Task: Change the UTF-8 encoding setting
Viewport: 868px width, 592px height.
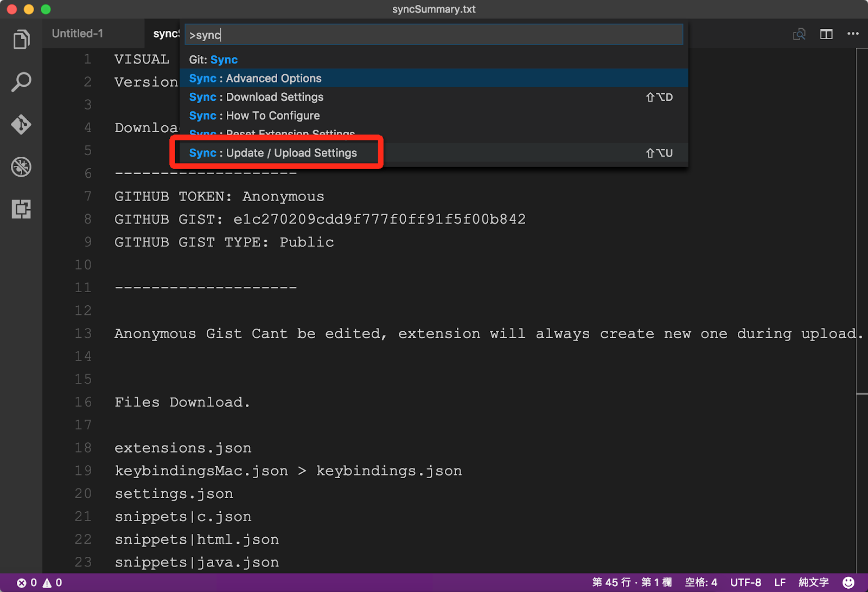Action: coord(745,583)
